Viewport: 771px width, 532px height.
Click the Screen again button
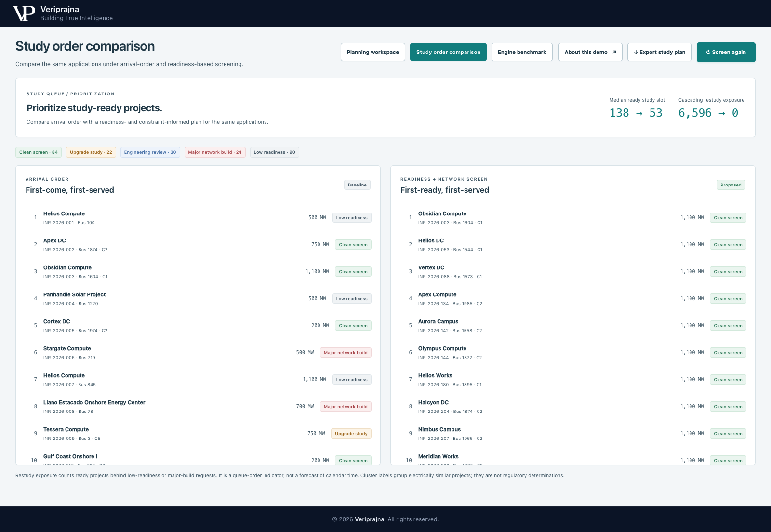click(726, 52)
